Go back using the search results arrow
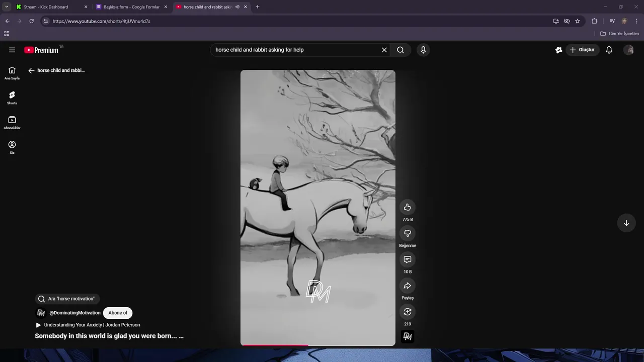This screenshot has height=362, width=644. (x=31, y=70)
